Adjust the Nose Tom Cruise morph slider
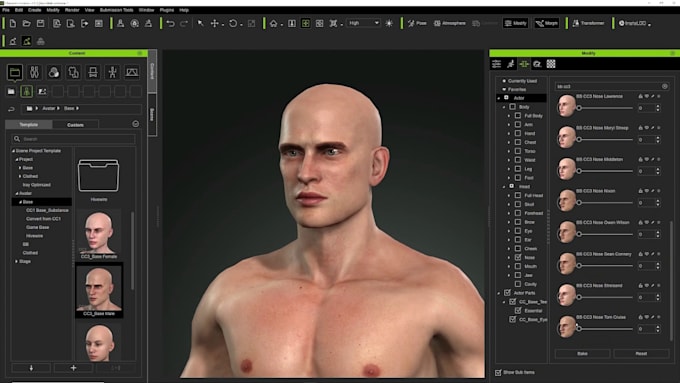Image resolution: width=680 pixels, height=383 pixels. point(605,329)
